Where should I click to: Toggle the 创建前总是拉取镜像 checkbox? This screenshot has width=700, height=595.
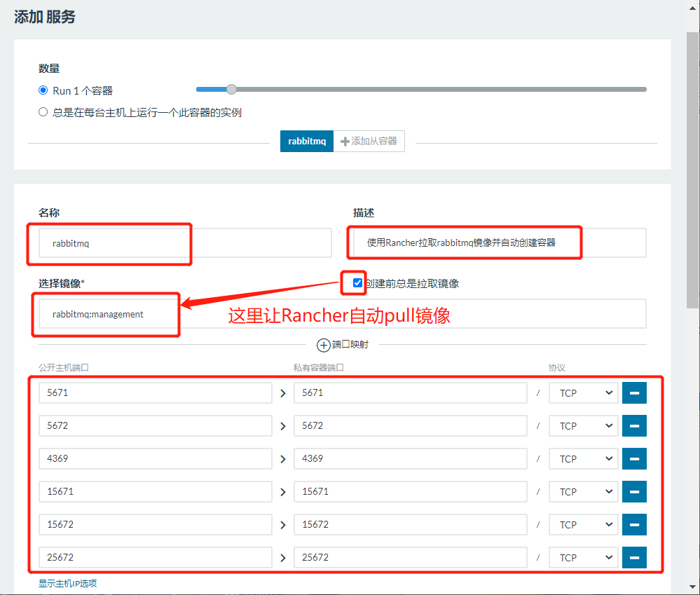pos(356,282)
